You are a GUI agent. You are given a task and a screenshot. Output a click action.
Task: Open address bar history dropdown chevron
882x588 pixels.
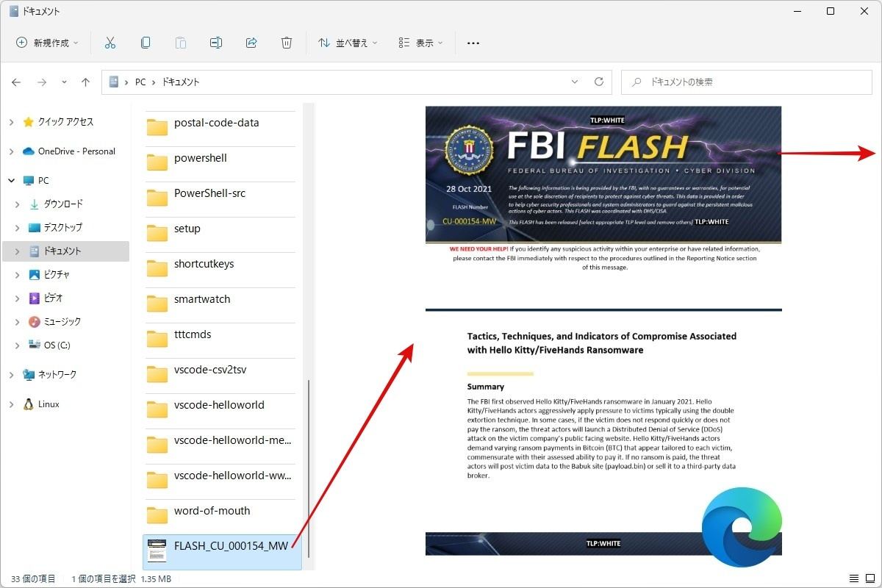(574, 82)
